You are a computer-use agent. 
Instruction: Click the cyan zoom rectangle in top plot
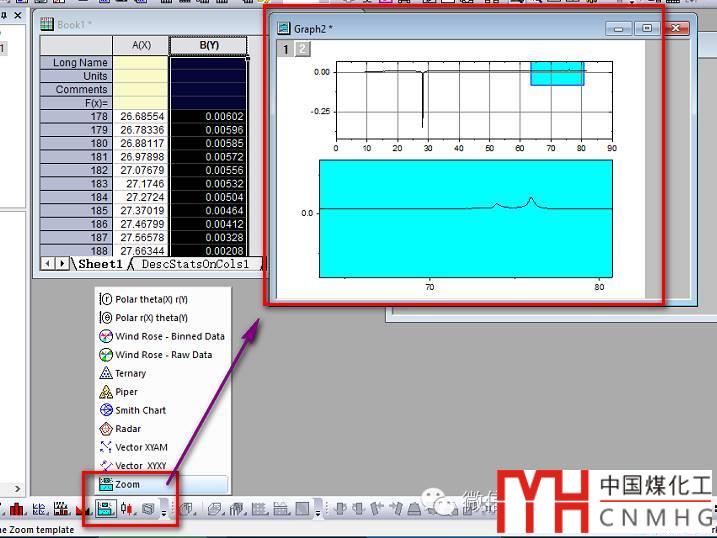tap(557, 73)
